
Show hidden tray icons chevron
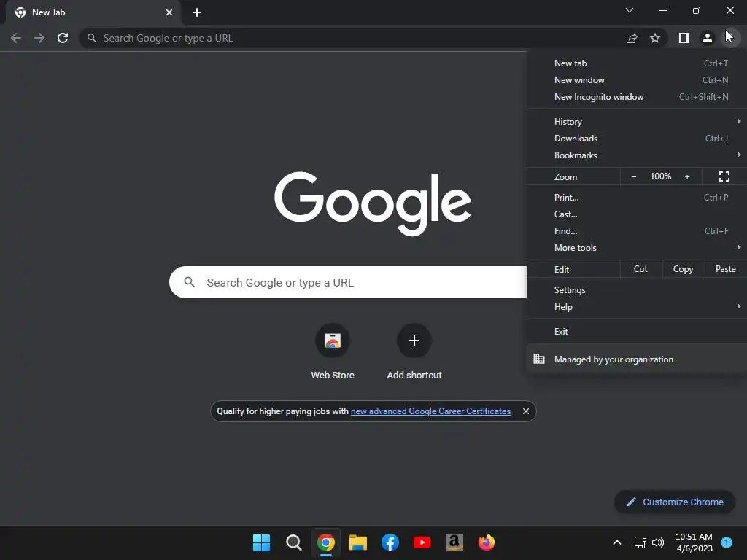[617, 542]
